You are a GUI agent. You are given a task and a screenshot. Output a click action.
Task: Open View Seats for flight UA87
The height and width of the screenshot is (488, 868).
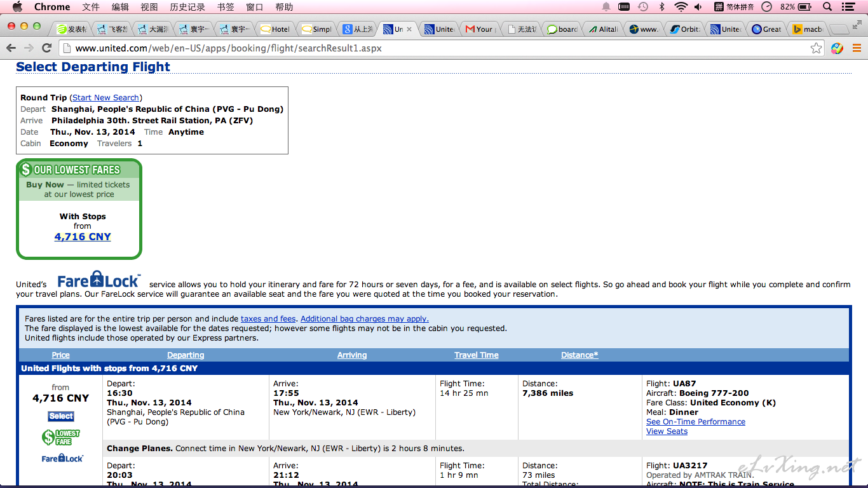[x=667, y=431]
